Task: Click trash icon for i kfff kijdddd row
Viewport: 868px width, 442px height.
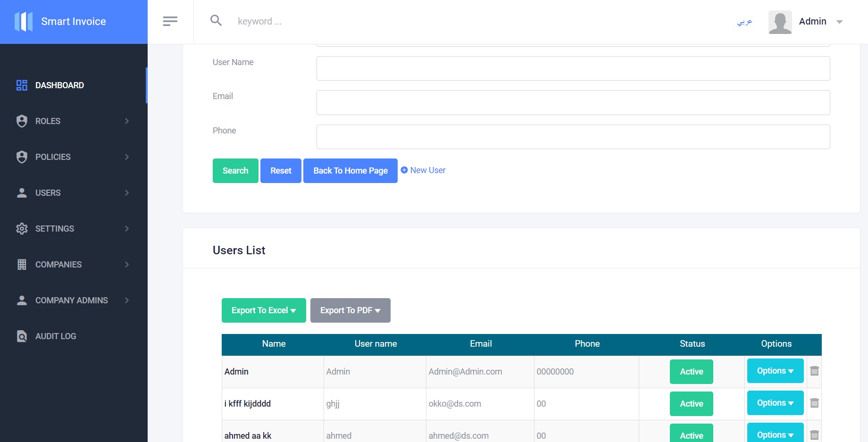Action: [814, 403]
